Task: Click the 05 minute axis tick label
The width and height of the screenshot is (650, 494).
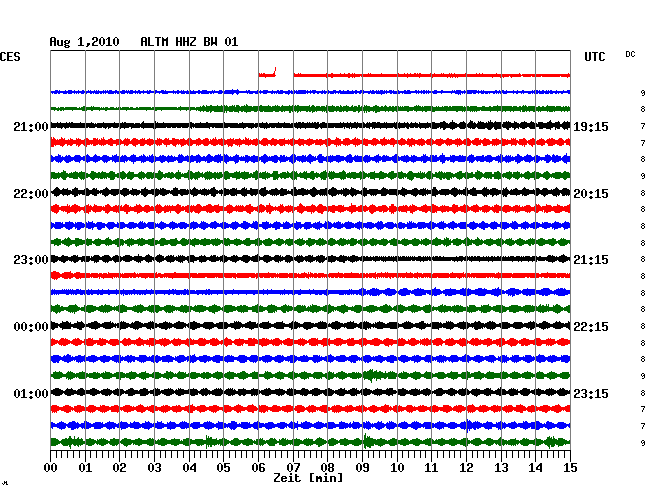Action: pos(223,468)
